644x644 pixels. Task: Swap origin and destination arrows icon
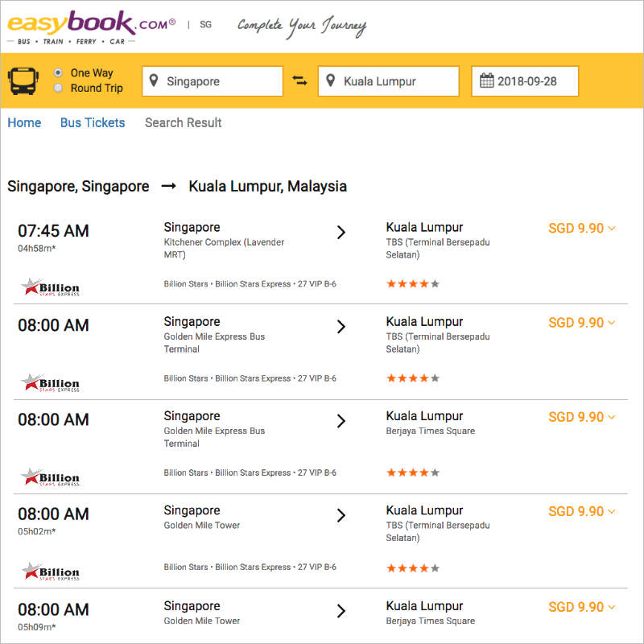[x=299, y=80]
